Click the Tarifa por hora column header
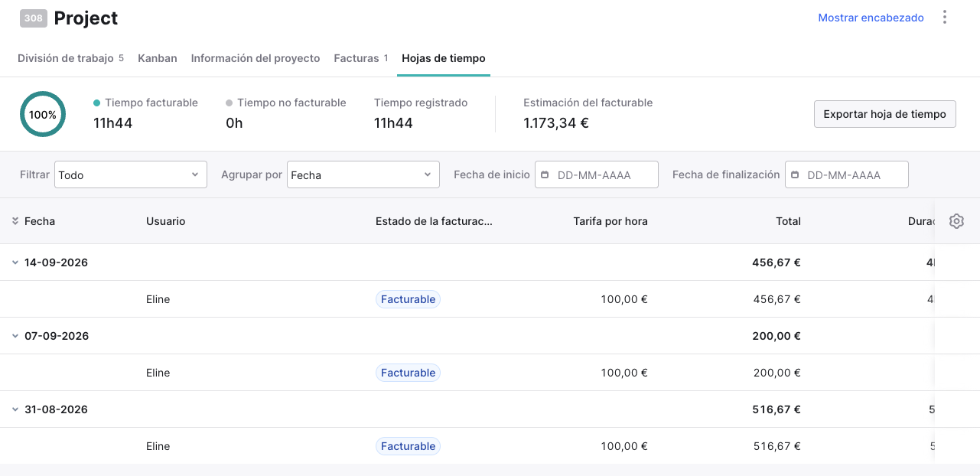The height and width of the screenshot is (476, 980). [x=610, y=221]
